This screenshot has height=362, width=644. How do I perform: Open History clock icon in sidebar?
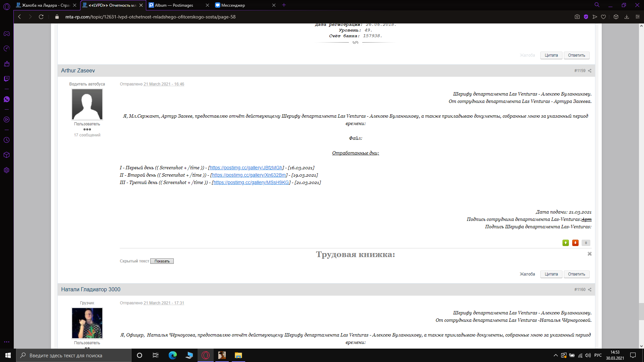click(6, 140)
